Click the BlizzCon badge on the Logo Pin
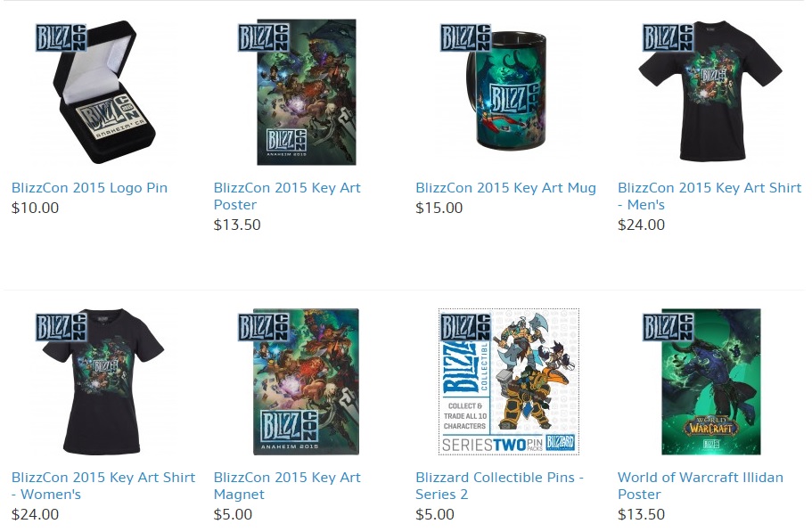Viewport: 812px width, 532px height. 61,37
